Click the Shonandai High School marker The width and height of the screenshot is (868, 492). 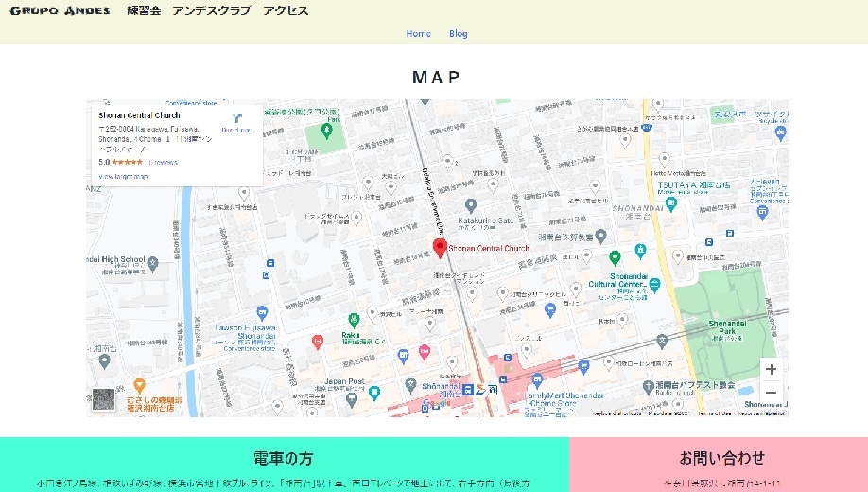pyautogui.click(x=153, y=263)
